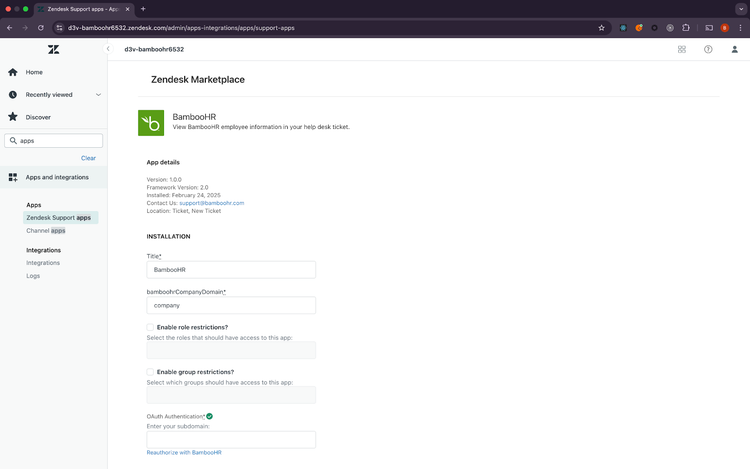Bookmark page with the star icon
Image resolution: width=750 pixels, height=469 pixels.
pyautogui.click(x=601, y=28)
